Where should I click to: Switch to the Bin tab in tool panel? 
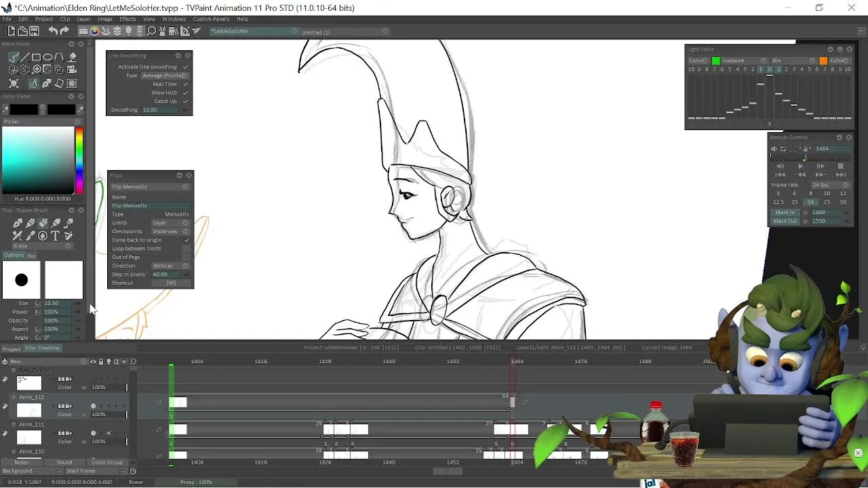(31, 256)
